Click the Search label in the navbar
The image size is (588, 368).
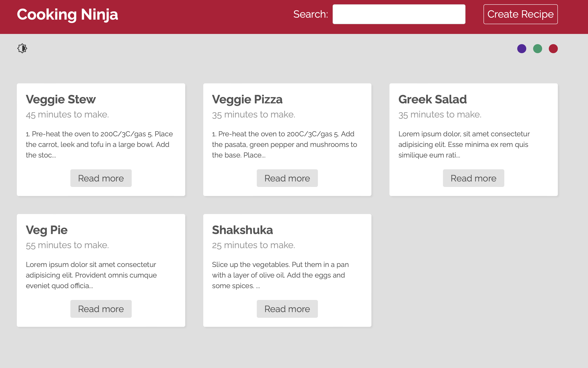310,14
